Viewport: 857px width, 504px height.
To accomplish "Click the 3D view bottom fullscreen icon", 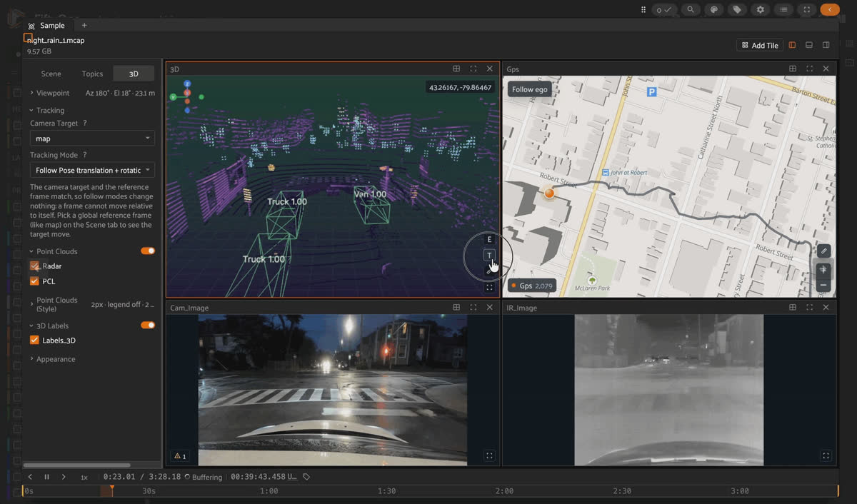I will (489, 287).
